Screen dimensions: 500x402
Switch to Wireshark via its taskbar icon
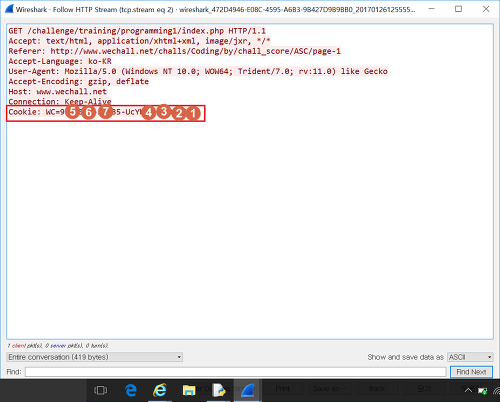click(247, 390)
